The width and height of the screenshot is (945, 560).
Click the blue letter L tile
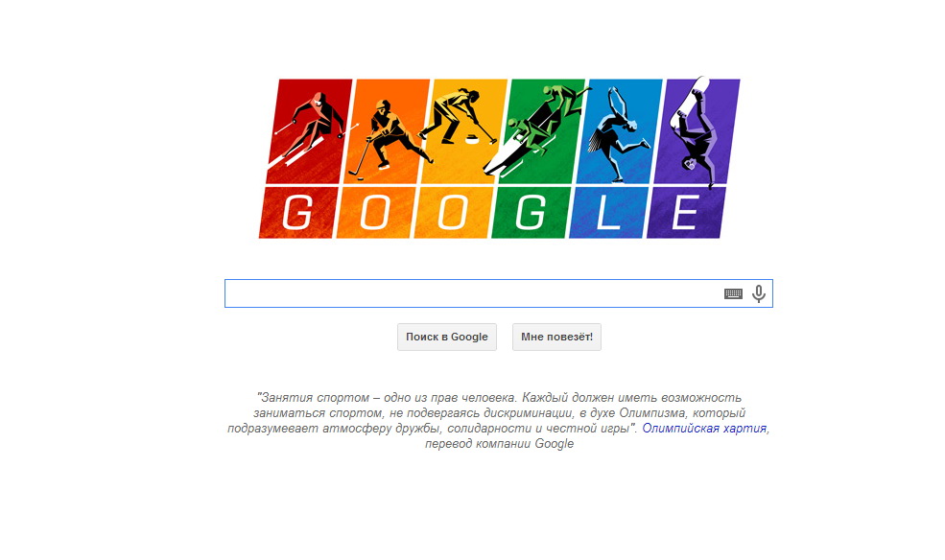[608, 213]
